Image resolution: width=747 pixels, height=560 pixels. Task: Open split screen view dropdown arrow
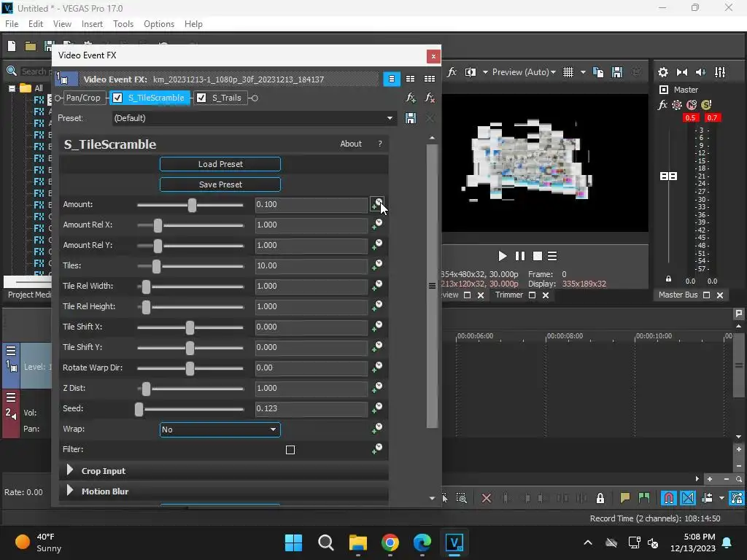pyautogui.click(x=485, y=72)
